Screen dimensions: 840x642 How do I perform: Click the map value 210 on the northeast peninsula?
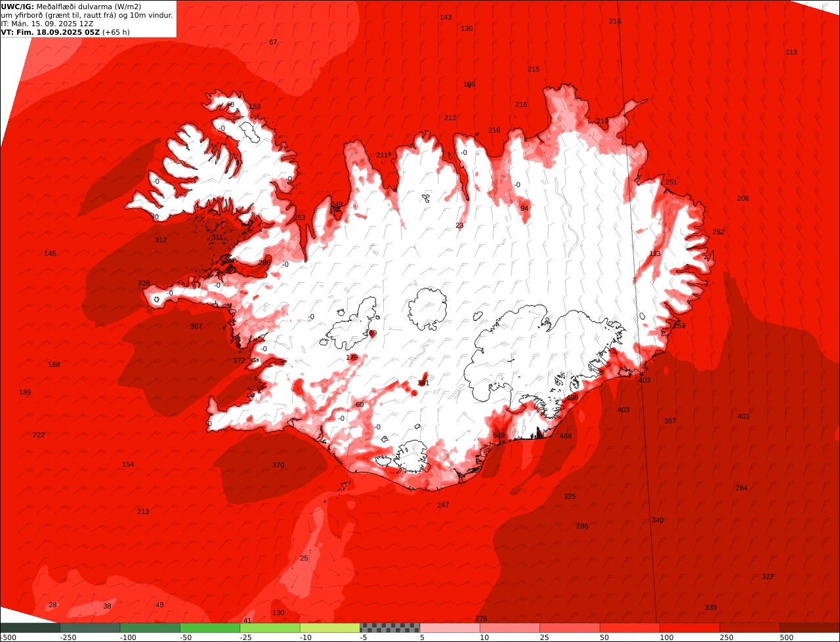[x=602, y=121]
